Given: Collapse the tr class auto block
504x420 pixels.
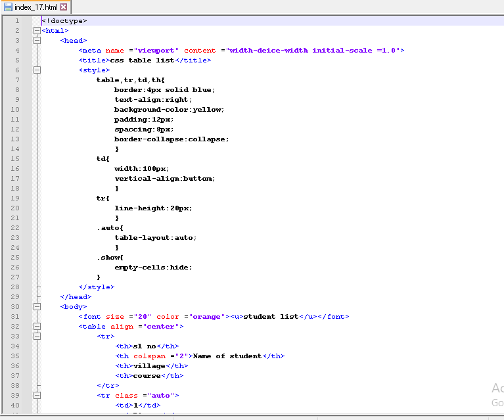Looking at the screenshot, I should 37,396.
